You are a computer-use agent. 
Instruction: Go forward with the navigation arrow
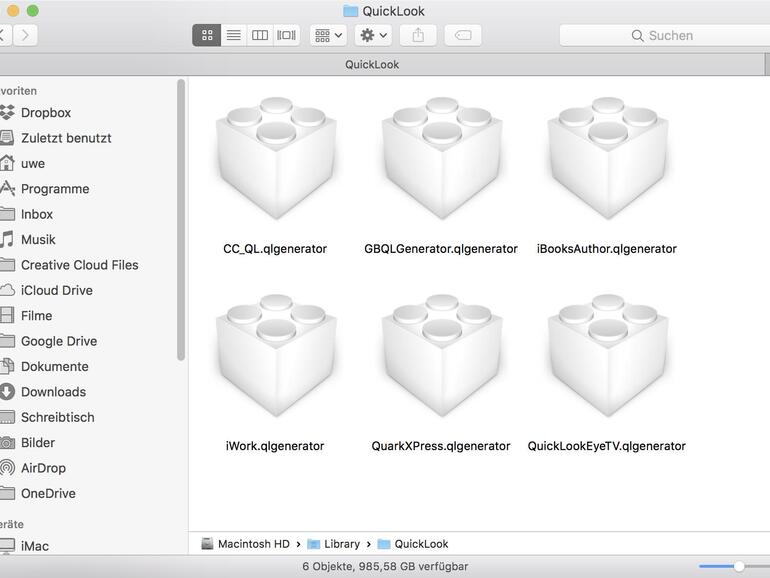(x=25, y=35)
